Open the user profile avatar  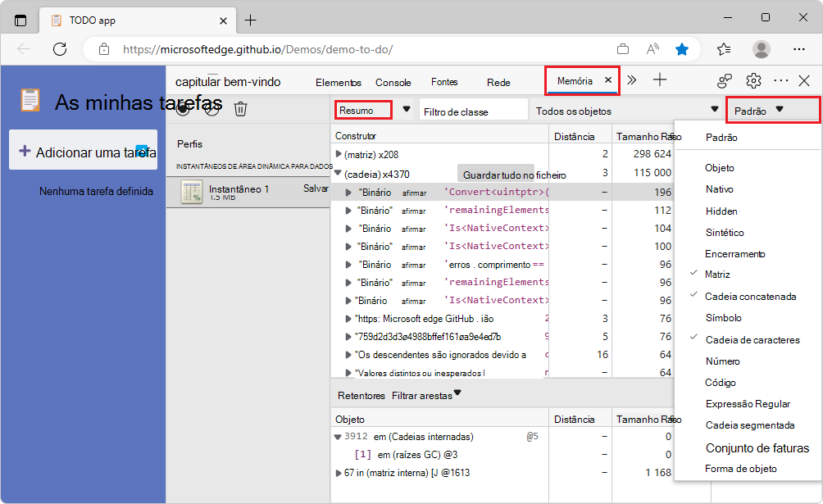tap(761, 49)
